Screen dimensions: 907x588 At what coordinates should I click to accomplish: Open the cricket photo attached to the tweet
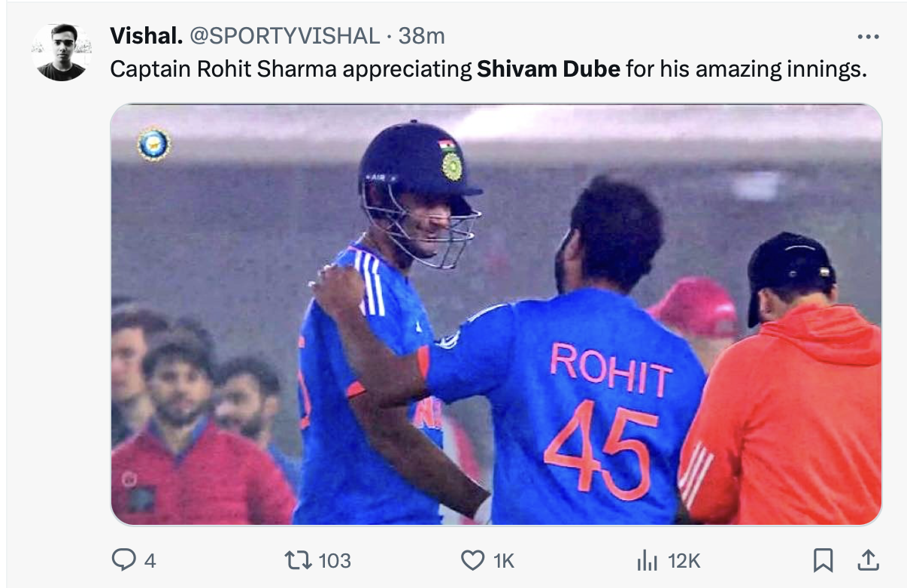(x=496, y=314)
